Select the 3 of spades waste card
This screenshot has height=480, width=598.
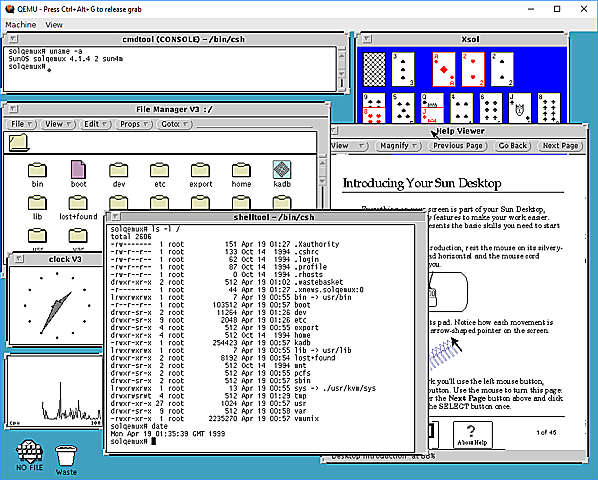(403, 69)
